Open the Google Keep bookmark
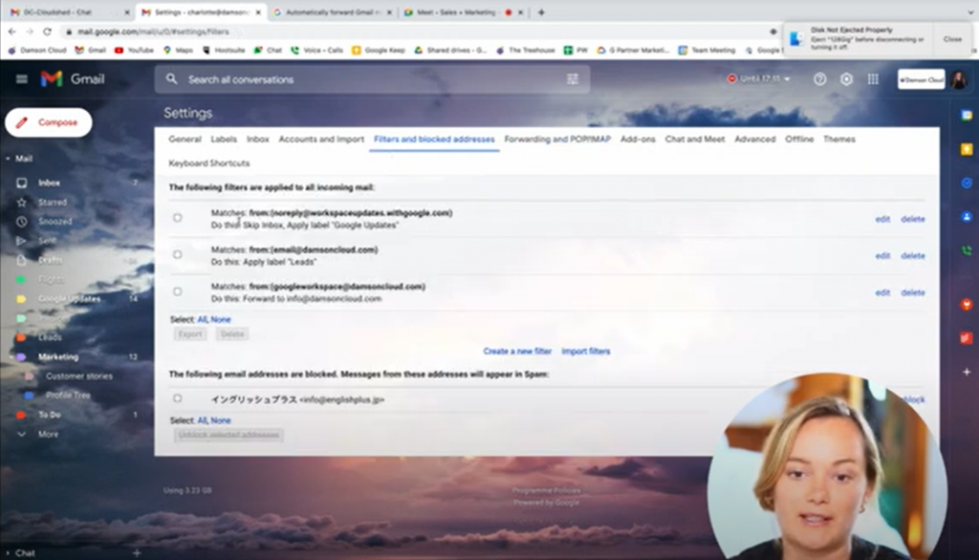 tap(379, 50)
